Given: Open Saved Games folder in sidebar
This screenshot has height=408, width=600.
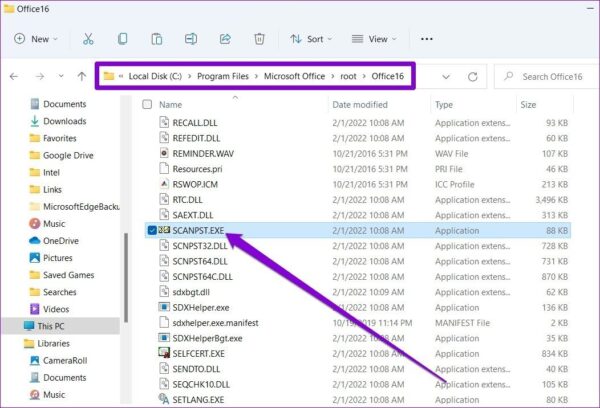Looking at the screenshot, I should (68, 275).
